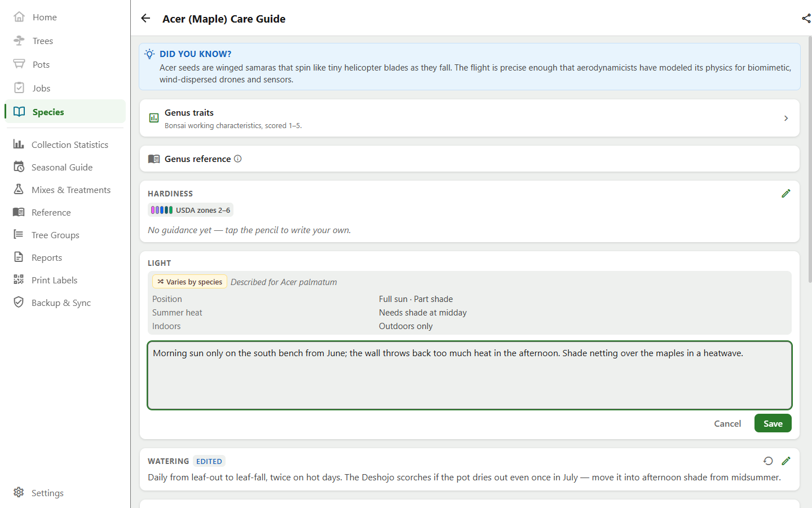Click the Trees icon in sidebar
The height and width of the screenshot is (508, 812).
tap(19, 41)
